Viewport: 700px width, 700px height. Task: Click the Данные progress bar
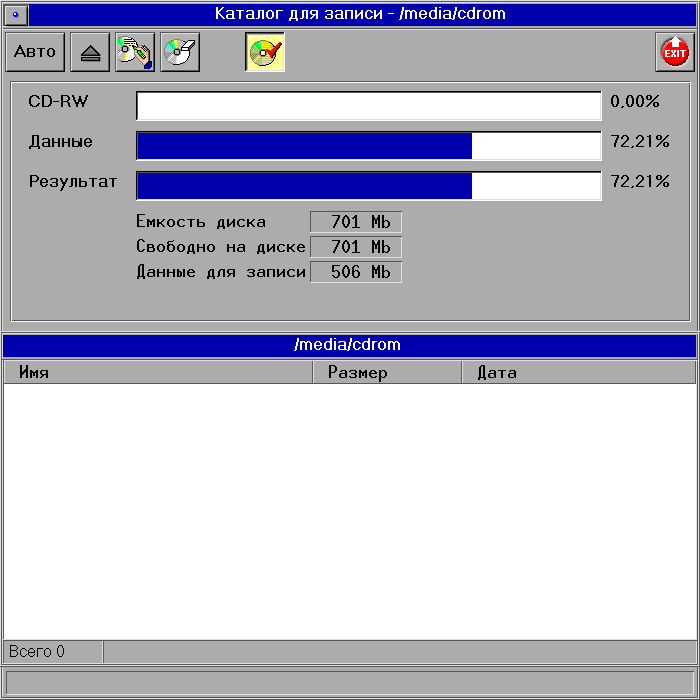(369, 146)
